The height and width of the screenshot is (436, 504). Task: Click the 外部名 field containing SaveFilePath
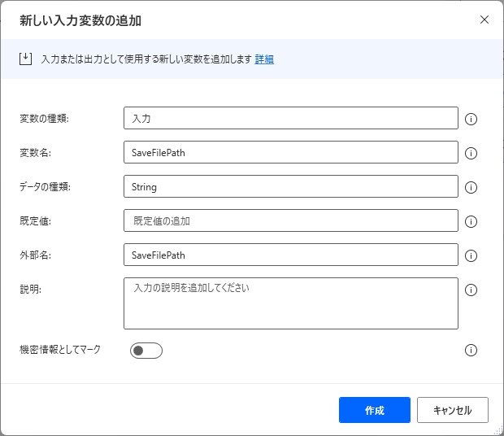pos(291,255)
